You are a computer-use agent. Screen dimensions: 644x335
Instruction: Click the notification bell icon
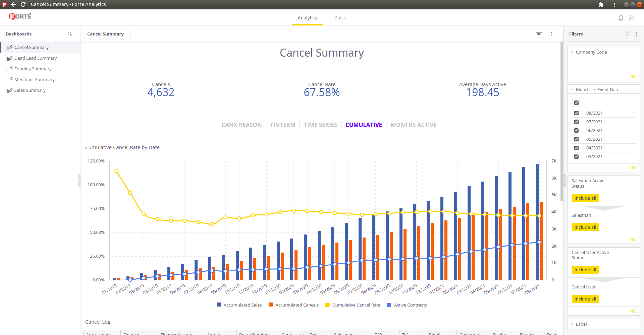(621, 18)
